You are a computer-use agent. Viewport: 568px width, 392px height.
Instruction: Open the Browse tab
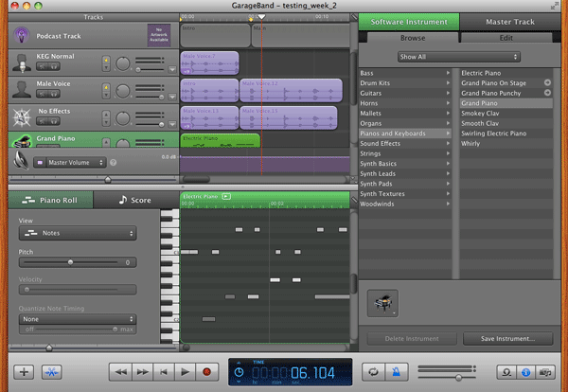413,38
